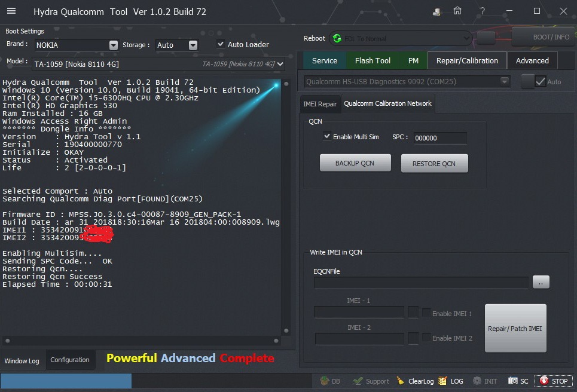
Task: Click the IMEI - 1 input field
Action: (x=359, y=312)
